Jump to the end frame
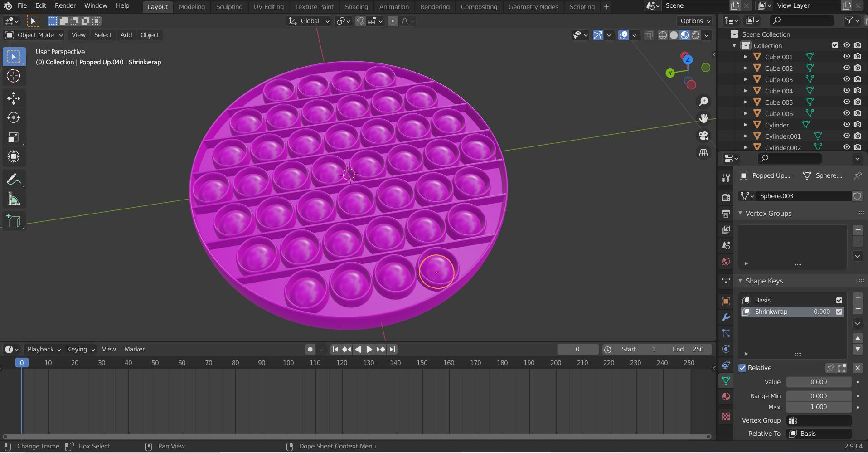The image size is (868, 453). (393, 349)
